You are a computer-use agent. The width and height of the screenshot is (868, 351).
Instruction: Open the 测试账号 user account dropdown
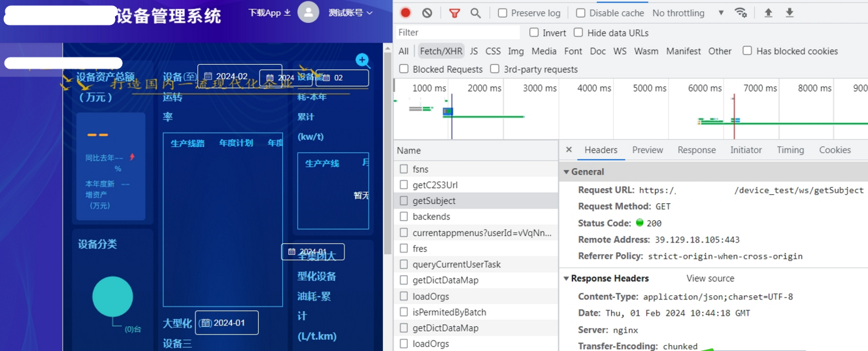[x=350, y=12]
